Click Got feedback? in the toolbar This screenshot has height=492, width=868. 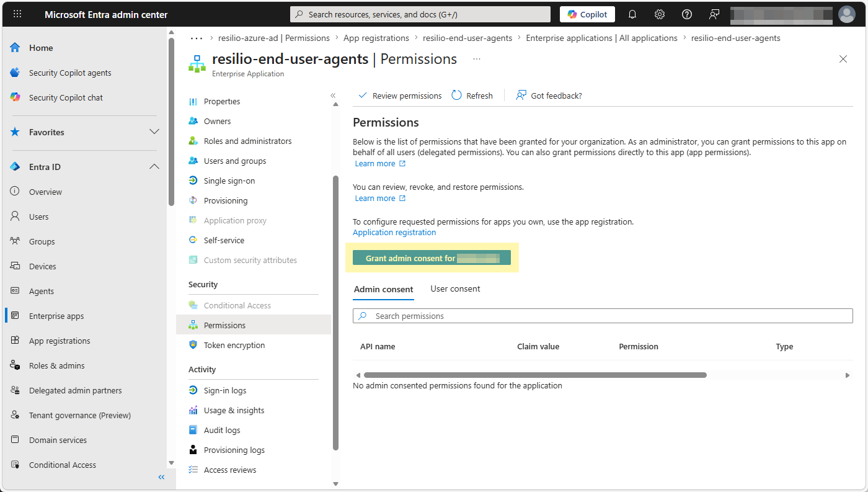coord(549,96)
